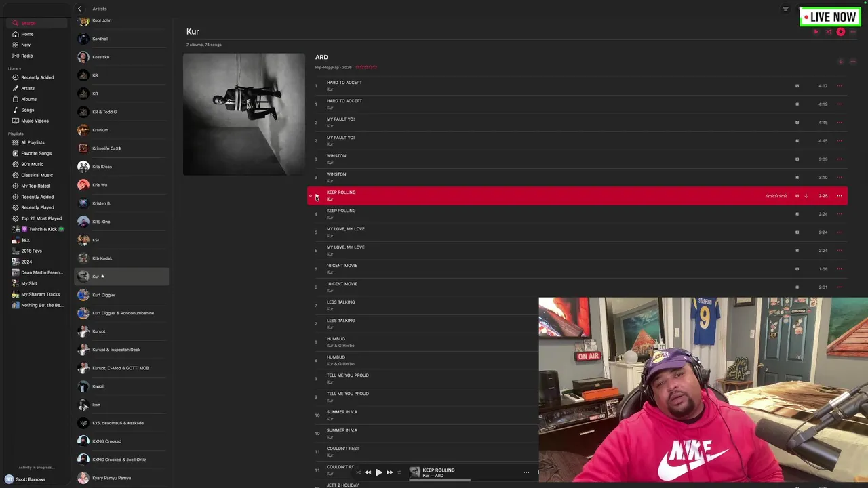Screen dimensions: 868x488
Task: Select the first HUMBUG track row
Action: pos(423,342)
